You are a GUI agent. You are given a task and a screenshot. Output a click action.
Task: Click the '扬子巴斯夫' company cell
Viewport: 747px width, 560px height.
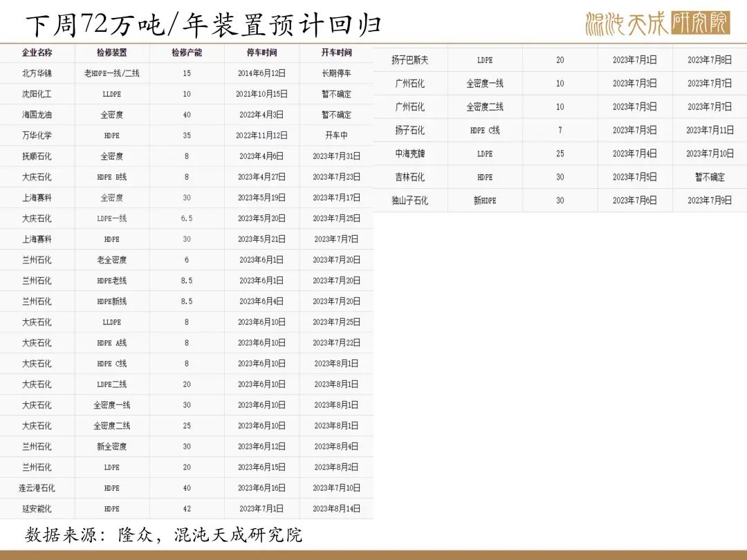409,60
